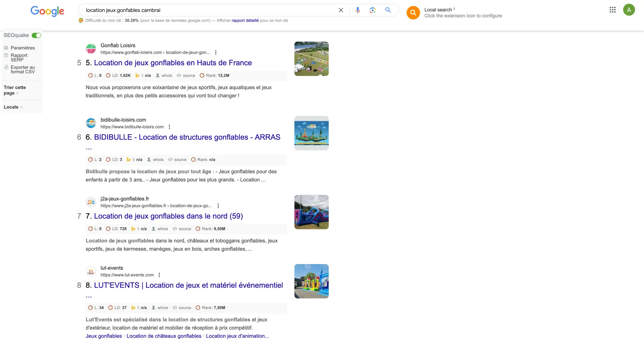Clear the search box with X icon

pyautogui.click(x=341, y=10)
